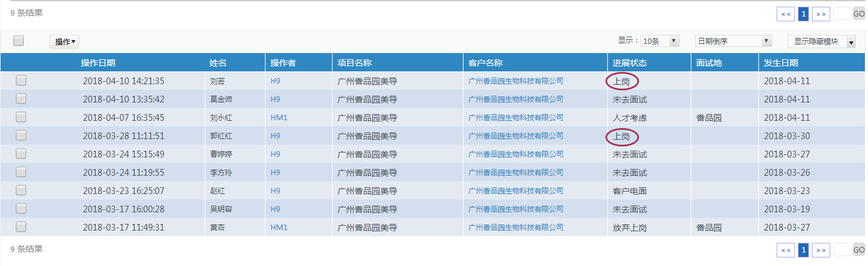Click the top GO button

coord(859,13)
